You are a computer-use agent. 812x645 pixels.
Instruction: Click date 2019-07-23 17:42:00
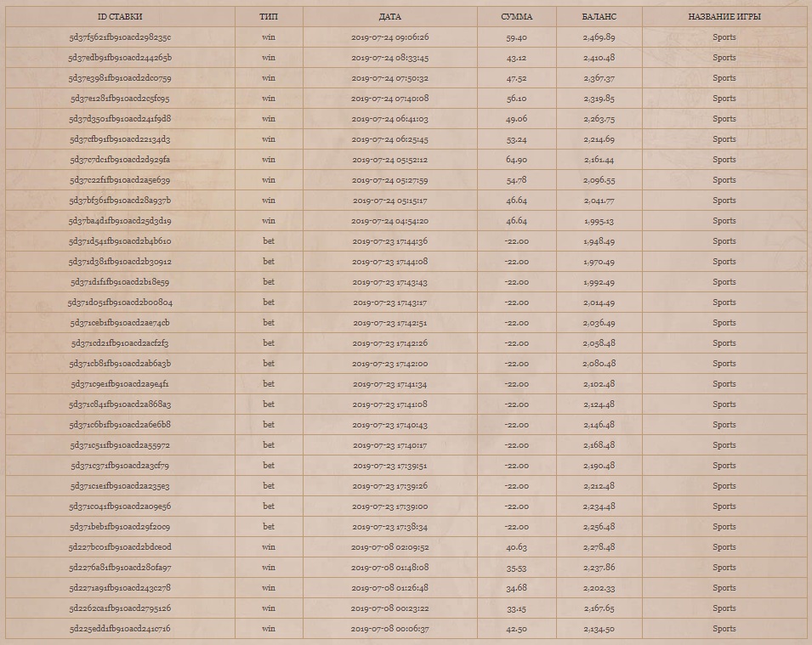pos(390,364)
